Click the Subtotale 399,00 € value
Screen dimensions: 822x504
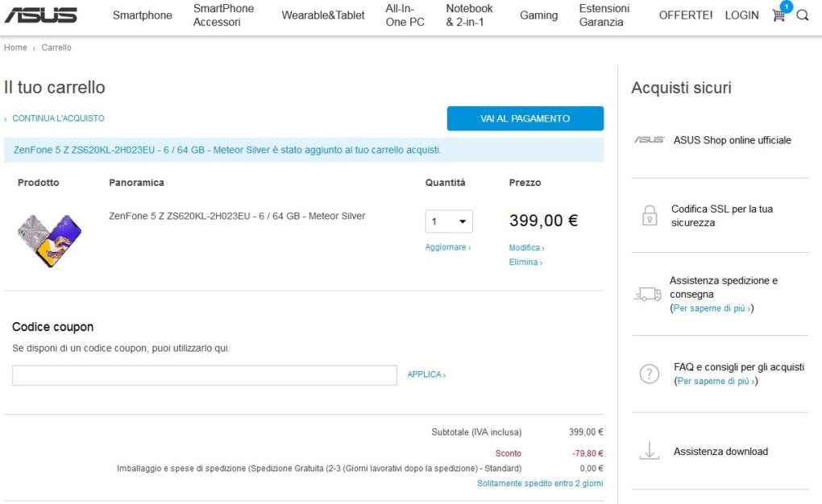click(586, 432)
